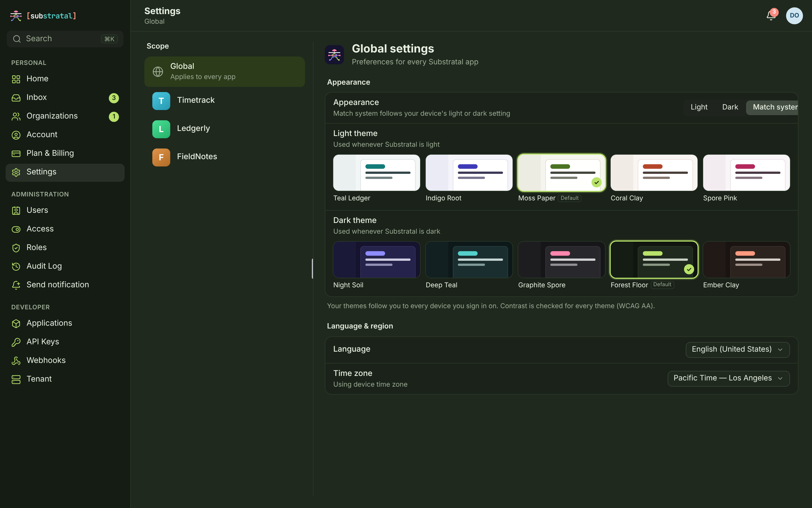This screenshot has width=812, height=508.
Task: Click the Webhooks icon in sidebar
Action: click(x=16, y=361)
